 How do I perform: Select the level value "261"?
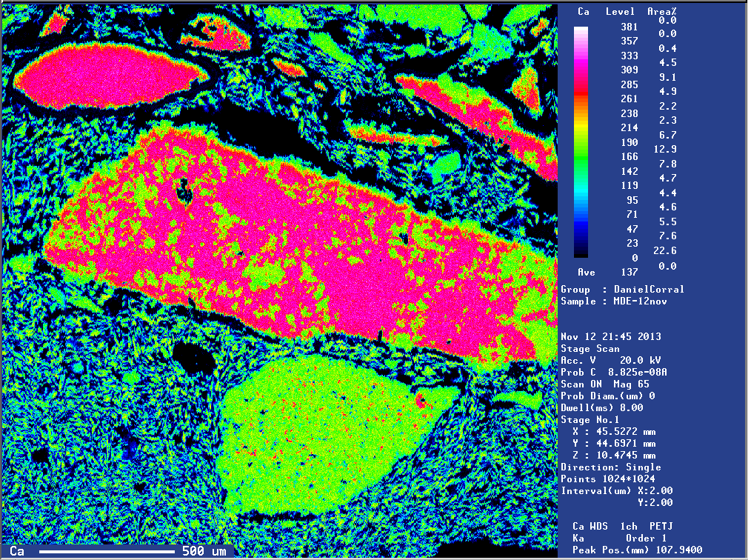pos(630,99)
